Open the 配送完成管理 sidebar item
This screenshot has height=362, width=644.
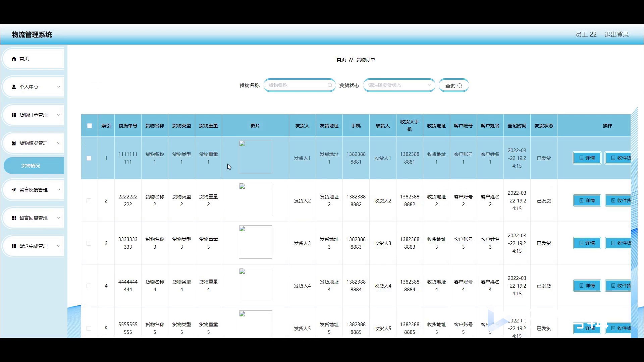point(34,246)
